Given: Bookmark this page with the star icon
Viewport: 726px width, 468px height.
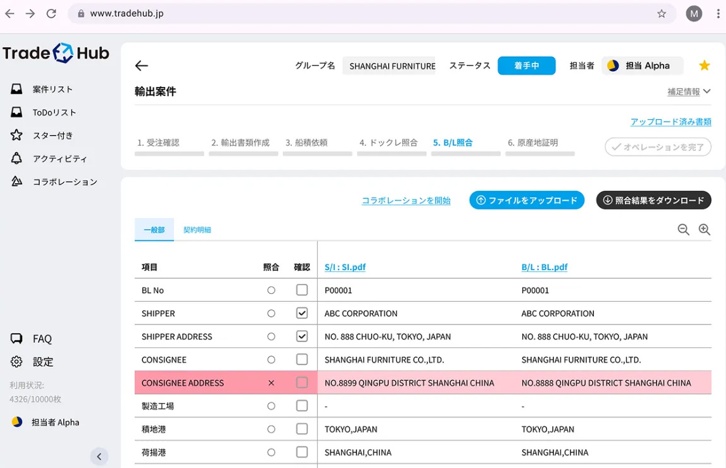Looking at the screenshot, I should pos(662,13).
